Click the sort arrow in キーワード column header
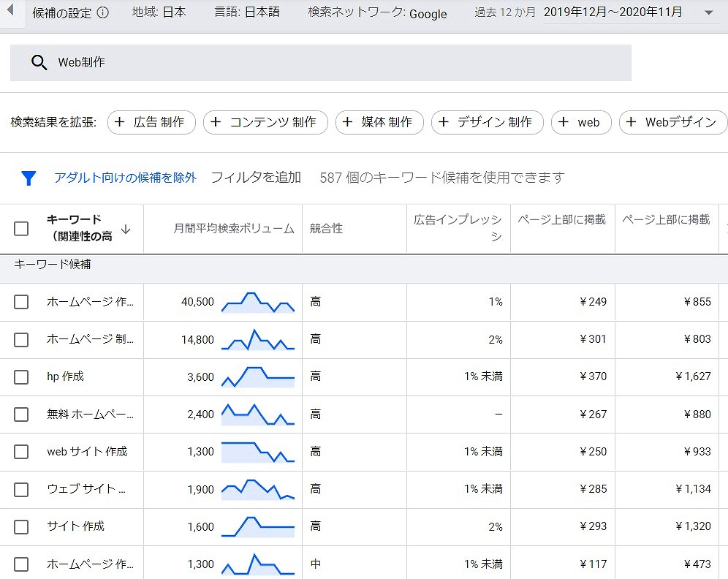 pyautogui.click(x=126, y=229)
